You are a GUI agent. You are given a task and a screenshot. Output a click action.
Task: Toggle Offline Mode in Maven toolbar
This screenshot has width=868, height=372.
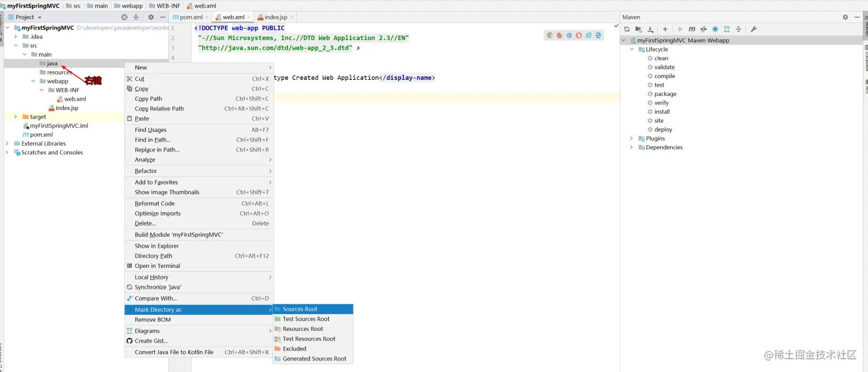(x=704, y=29)
